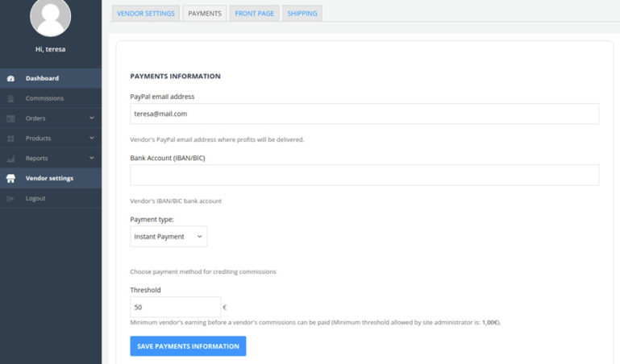620x364 pixels.
Task: Click the Reports chart icon
Action: tap(10, 159)
